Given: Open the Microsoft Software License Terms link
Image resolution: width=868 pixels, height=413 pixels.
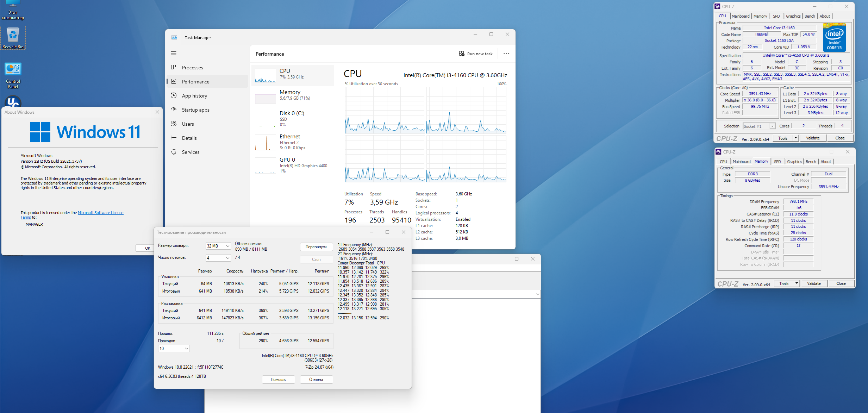Looking at the screenshot, I should (x=101, y=213).
